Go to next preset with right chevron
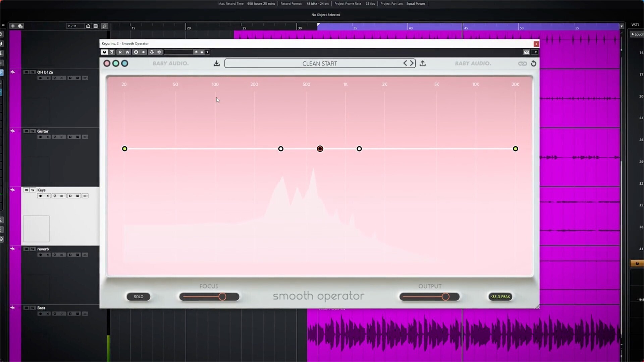Screen dimensions: 644x362 pos(412,63)
